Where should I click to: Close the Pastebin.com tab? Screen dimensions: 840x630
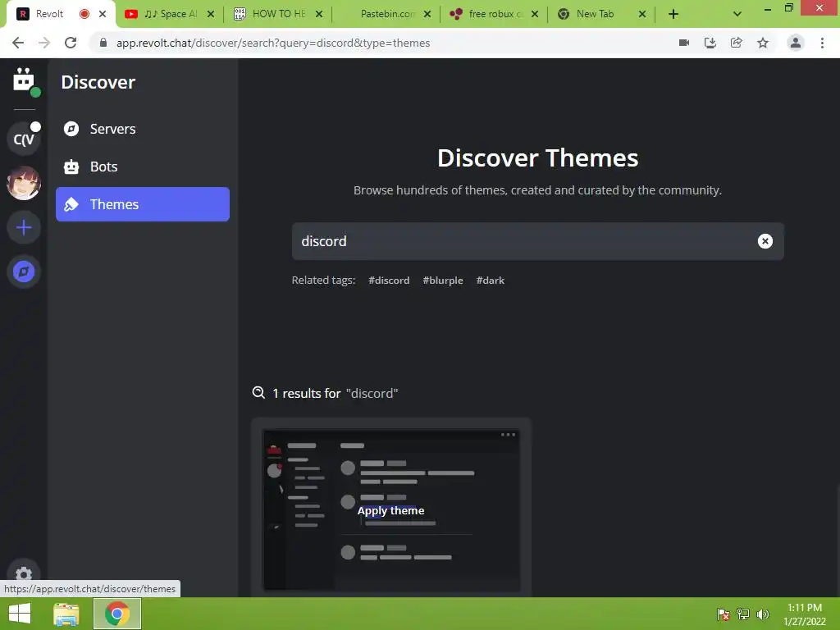click(427, 14)
